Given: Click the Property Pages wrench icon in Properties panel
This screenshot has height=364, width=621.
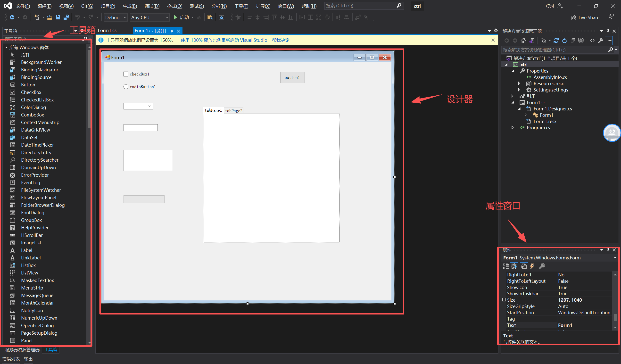Looking at the screenshot, I should [x=542, y=266].
